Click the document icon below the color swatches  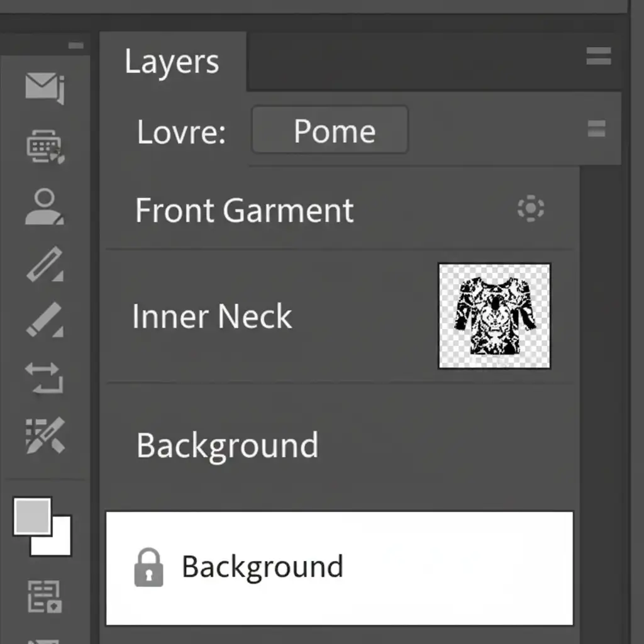click(x=44, y=596)
